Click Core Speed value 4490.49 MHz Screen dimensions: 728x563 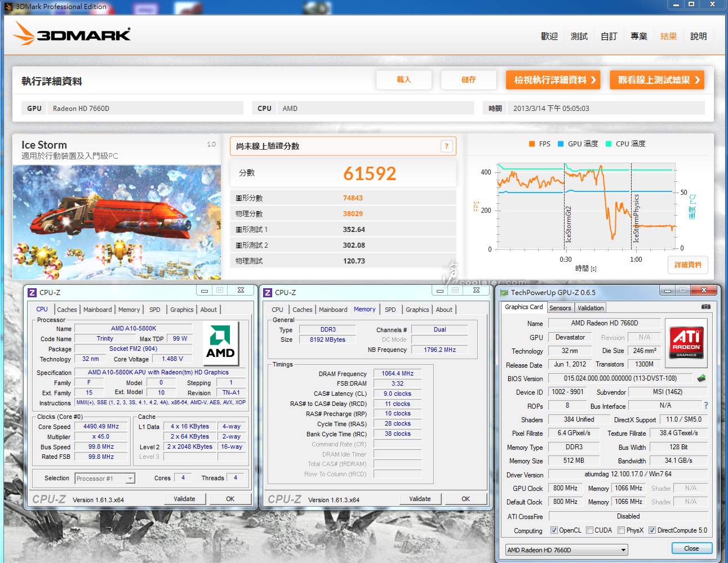click(x=101, y=427)
